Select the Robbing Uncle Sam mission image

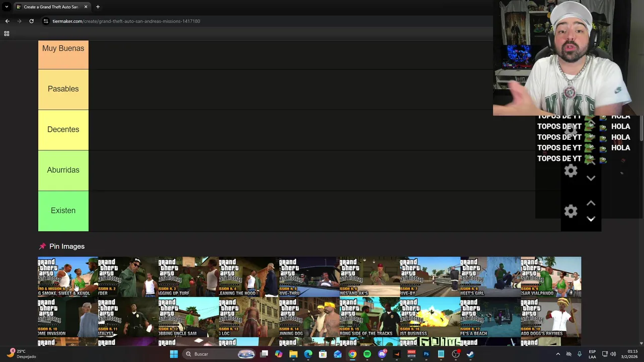tap(189, 317)
